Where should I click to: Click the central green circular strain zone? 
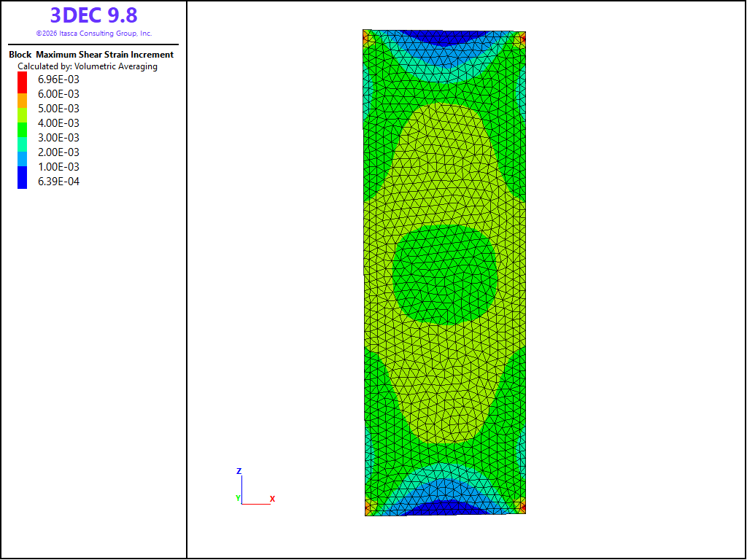pyautogui.click(x=446, y=275)
